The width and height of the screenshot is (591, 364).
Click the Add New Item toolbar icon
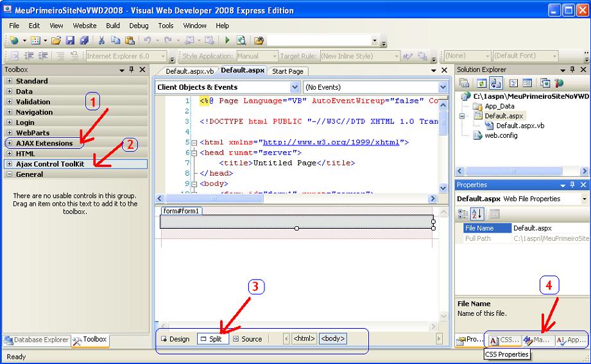(35, 40)
